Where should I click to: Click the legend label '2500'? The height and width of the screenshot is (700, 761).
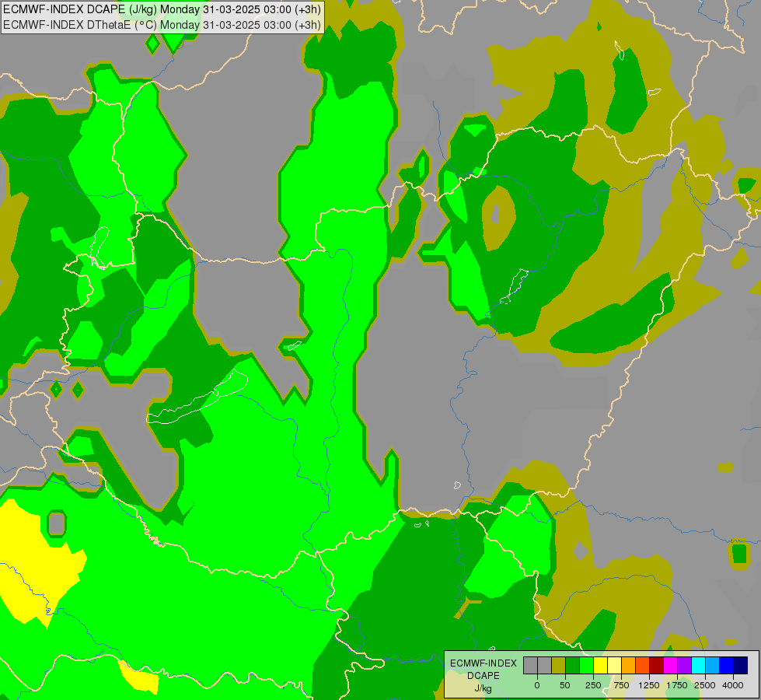point(705,685)
